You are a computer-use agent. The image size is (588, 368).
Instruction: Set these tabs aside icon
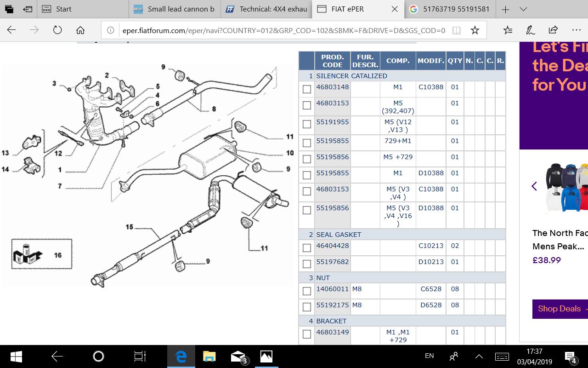click(27, 9)
